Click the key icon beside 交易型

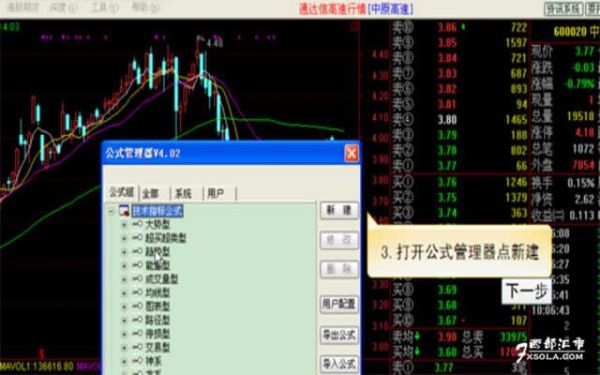click(137, 347)
